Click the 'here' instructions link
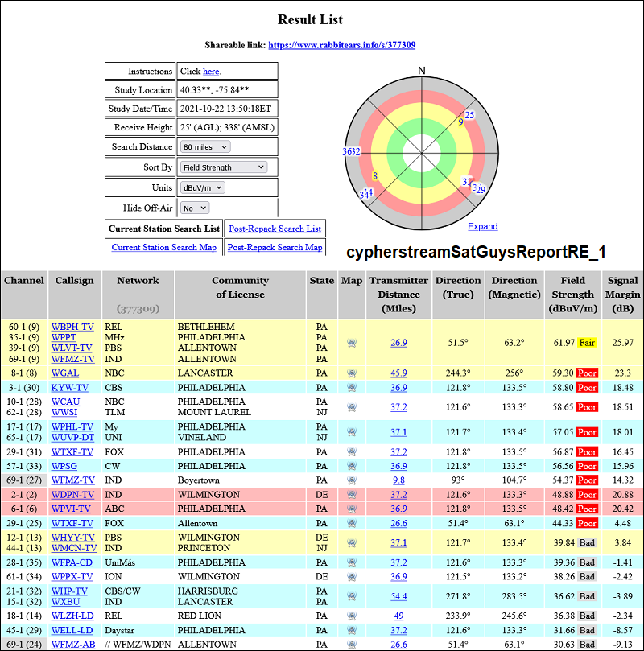The width and height of the screenshot is (644, 651). [211, 72]
